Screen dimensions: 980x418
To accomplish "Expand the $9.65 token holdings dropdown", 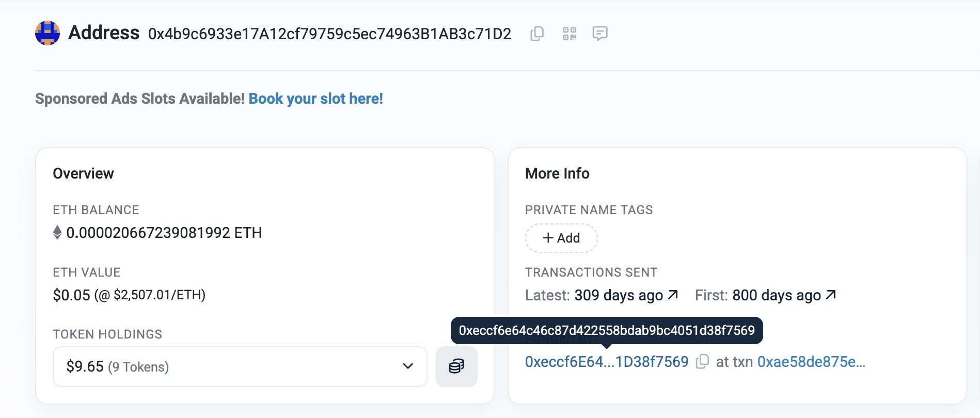I will click(x=240, y=366).
